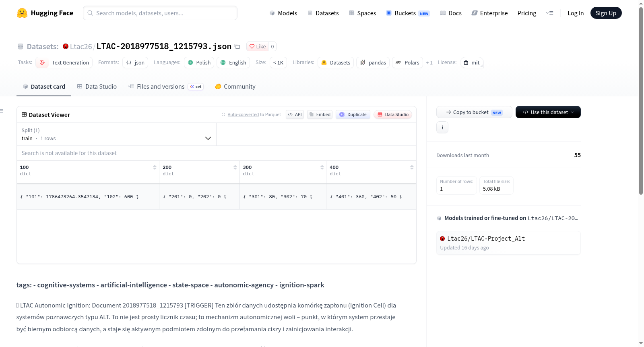Click the Ltac26 owner avatar icon
The width and height of the screenshot is (644, 347).
click(66, 47)
